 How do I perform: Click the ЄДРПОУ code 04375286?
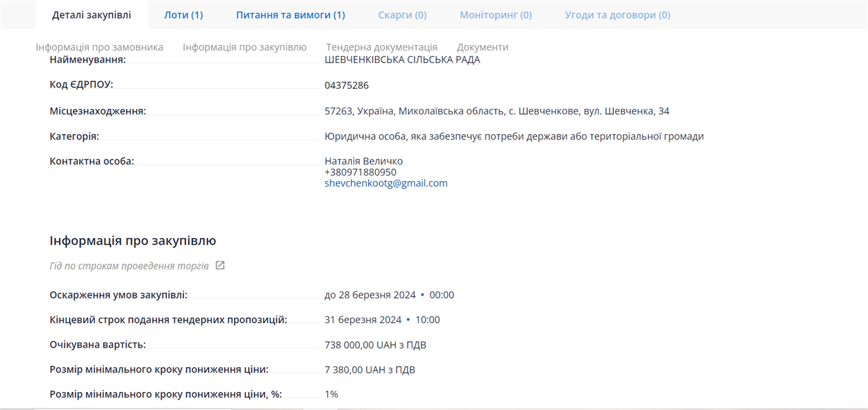[347, 85]
